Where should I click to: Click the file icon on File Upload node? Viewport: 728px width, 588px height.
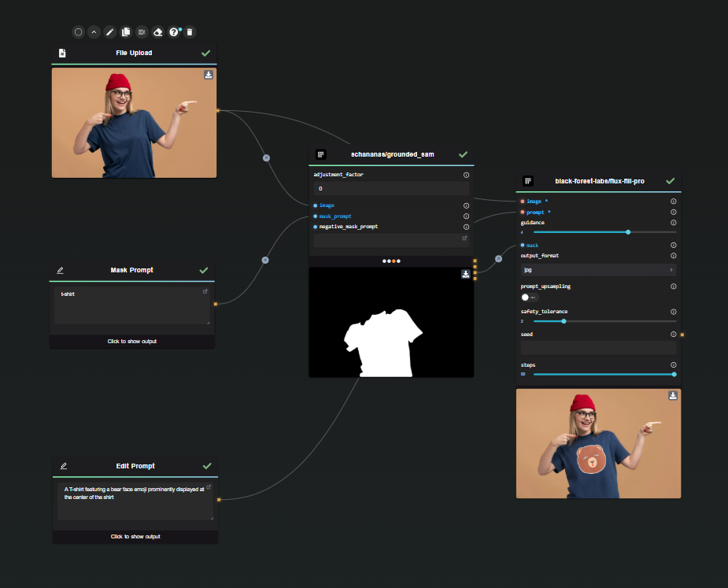click(x=62, y=53)
